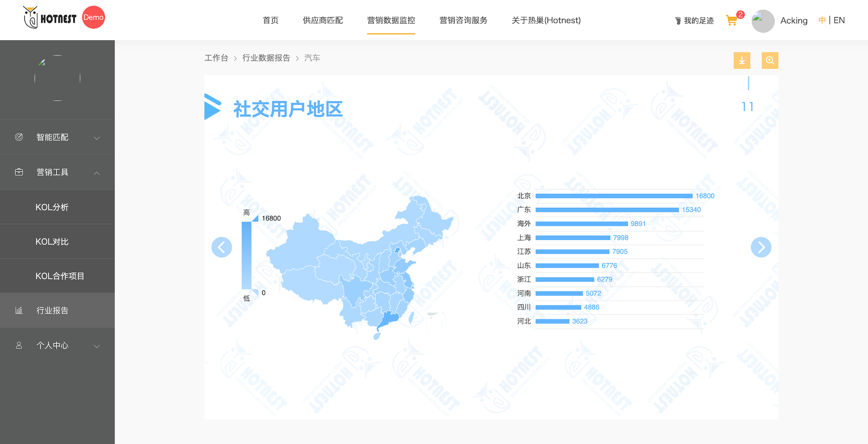Click the yellow download report icon
The width and height of the screenshot is (868, 444).
pos(741,61)
